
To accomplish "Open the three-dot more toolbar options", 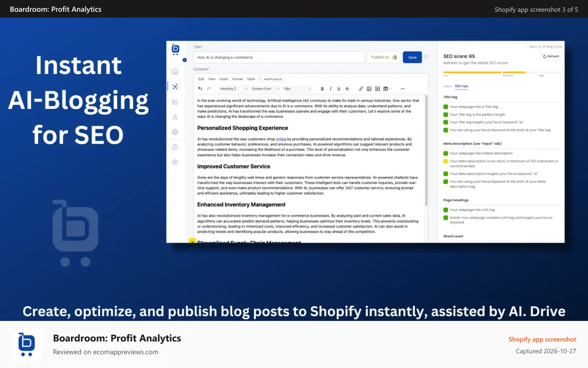I will tap(403, 89).
